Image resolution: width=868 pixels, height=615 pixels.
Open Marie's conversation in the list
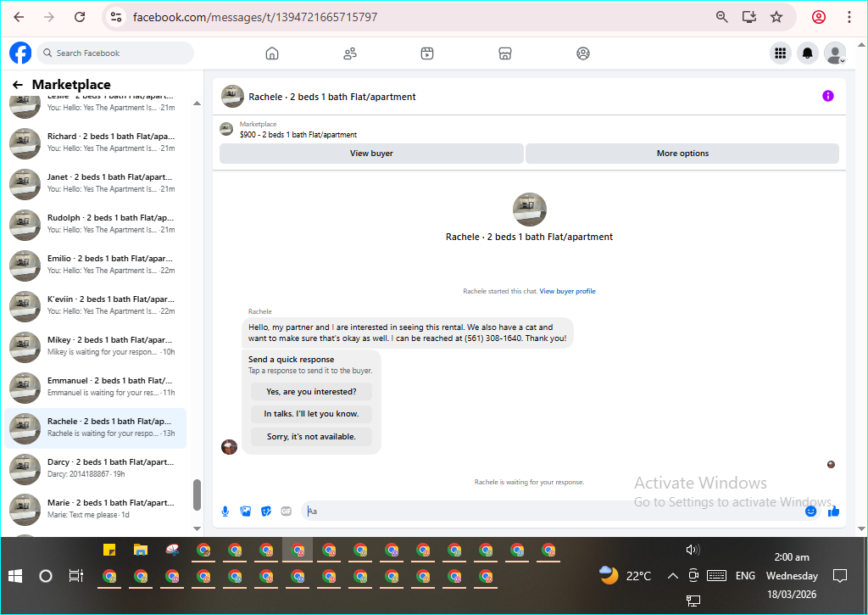pyautogui.click(x=95, y=510)
